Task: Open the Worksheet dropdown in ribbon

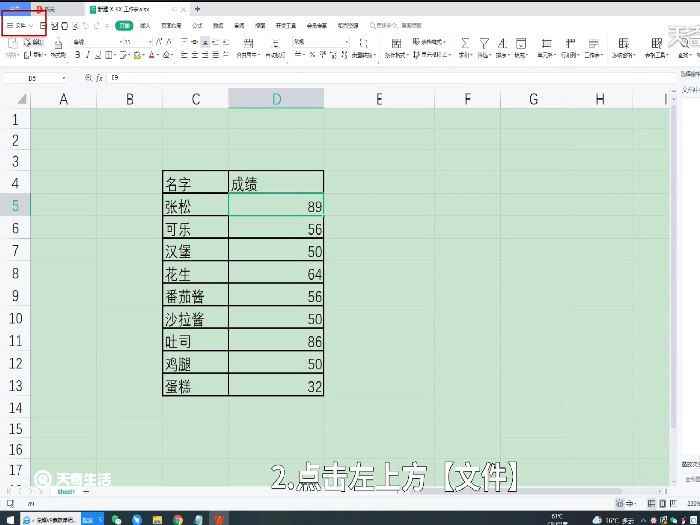Action: [x=594, y=48]
